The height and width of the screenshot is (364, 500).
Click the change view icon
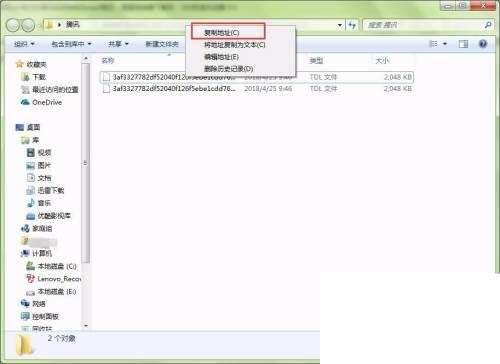pyautogui.click(x=434, y=44)
